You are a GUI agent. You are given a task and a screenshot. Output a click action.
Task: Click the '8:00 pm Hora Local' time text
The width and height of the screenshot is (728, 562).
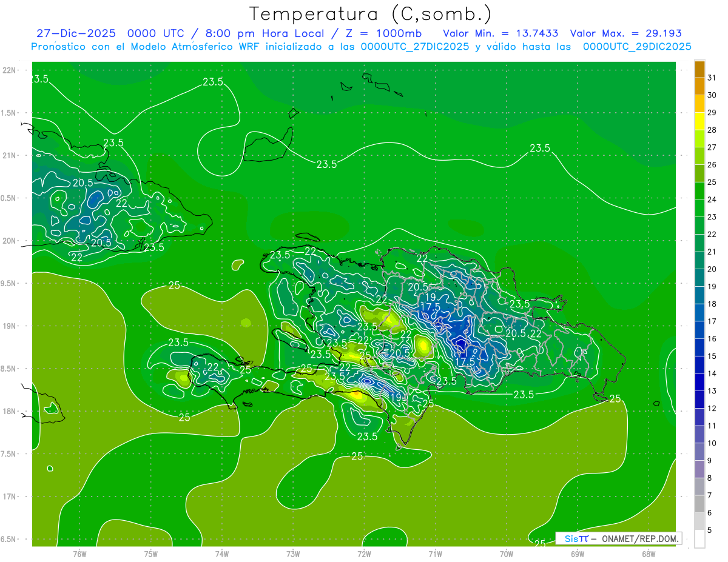pos(265,33)
